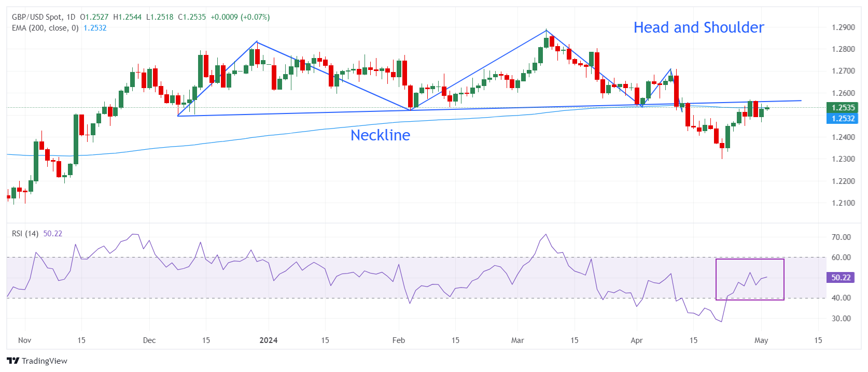Open the RSI (14) indicator legend
The image size is (868, 372).
(25, 234)
